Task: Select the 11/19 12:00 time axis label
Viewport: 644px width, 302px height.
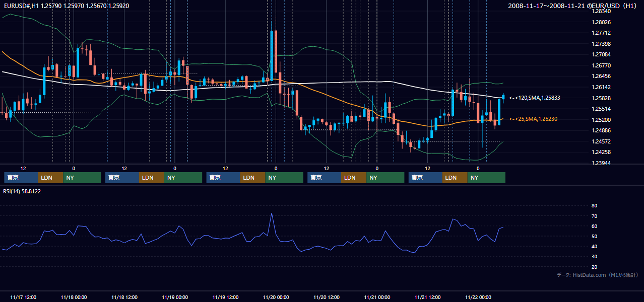Action: [x=225, y=297]
